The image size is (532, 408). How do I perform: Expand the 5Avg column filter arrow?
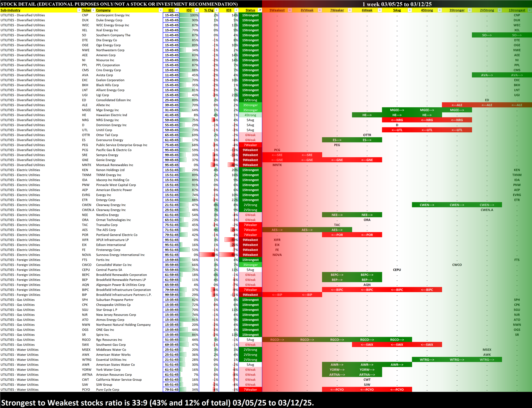coord(410,10)
